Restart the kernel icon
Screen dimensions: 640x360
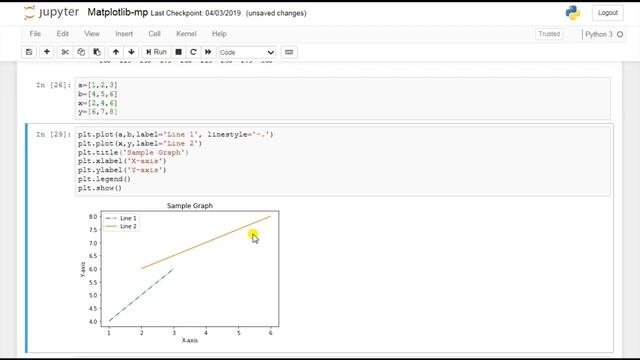click(x=193, y=52)
